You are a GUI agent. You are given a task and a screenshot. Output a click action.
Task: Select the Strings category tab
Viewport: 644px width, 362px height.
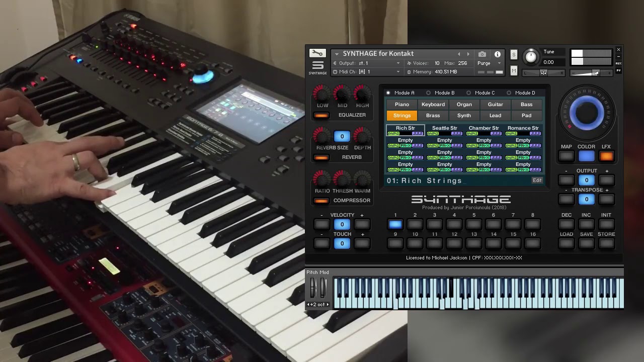(402, 116)
